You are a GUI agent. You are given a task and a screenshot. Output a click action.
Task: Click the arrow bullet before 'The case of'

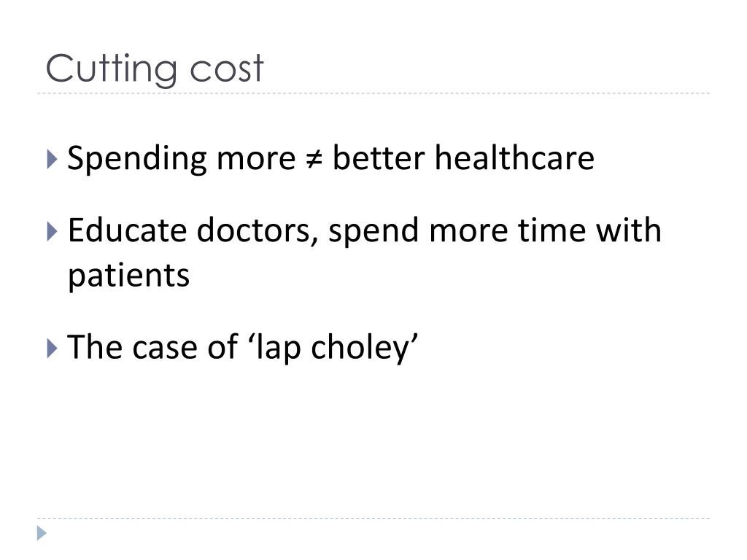pyautogui.click(x=53, y=349)
